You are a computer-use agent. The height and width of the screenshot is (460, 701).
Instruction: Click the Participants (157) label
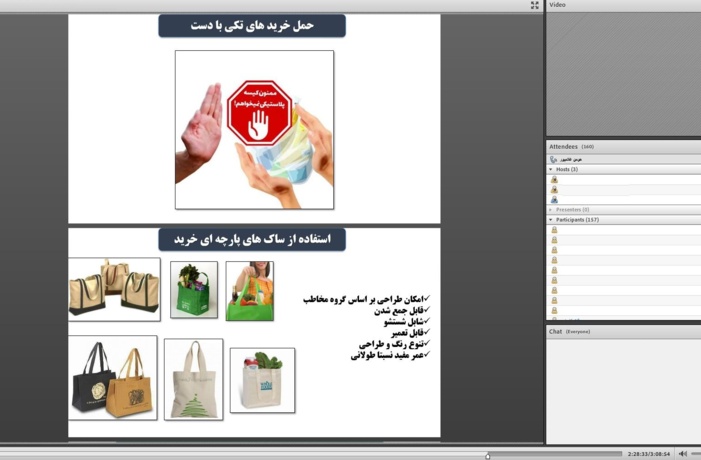pos(577,220)
